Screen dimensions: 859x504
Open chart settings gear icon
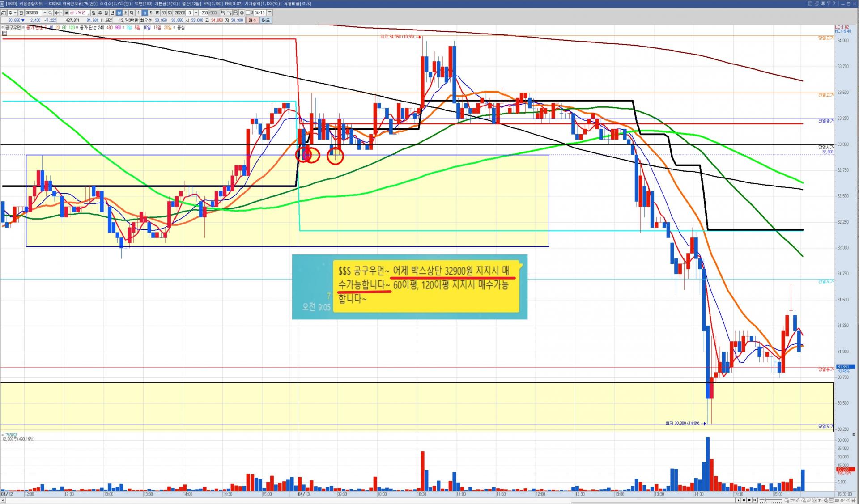(242, 13)
